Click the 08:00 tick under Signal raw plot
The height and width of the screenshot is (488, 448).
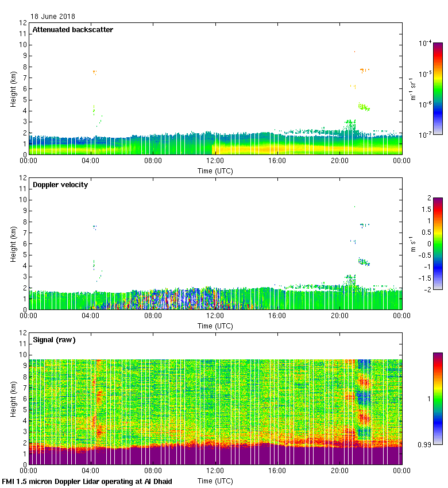(x=153, y=471)
